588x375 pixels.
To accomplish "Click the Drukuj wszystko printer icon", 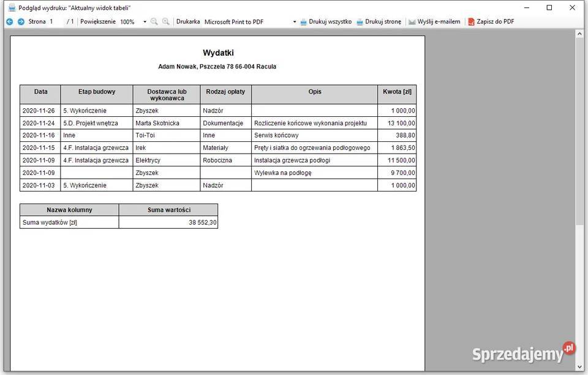I will [x=303, y=21].
